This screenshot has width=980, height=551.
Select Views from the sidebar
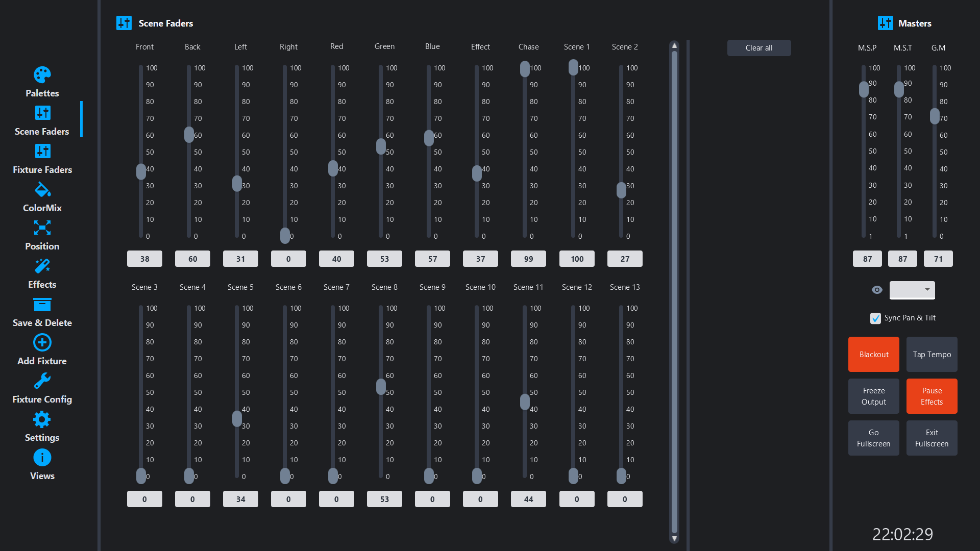point(42,464)
